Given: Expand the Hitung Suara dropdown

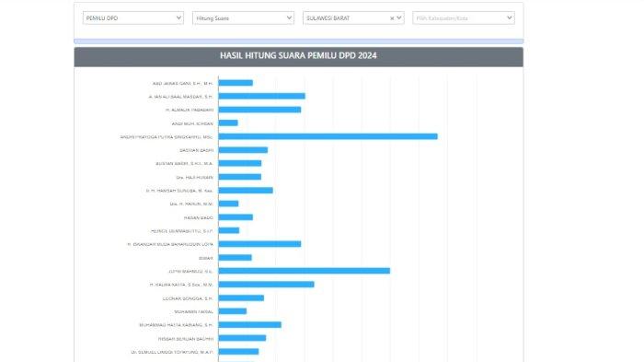Looking at the screenshot, I should pos(243,18).
